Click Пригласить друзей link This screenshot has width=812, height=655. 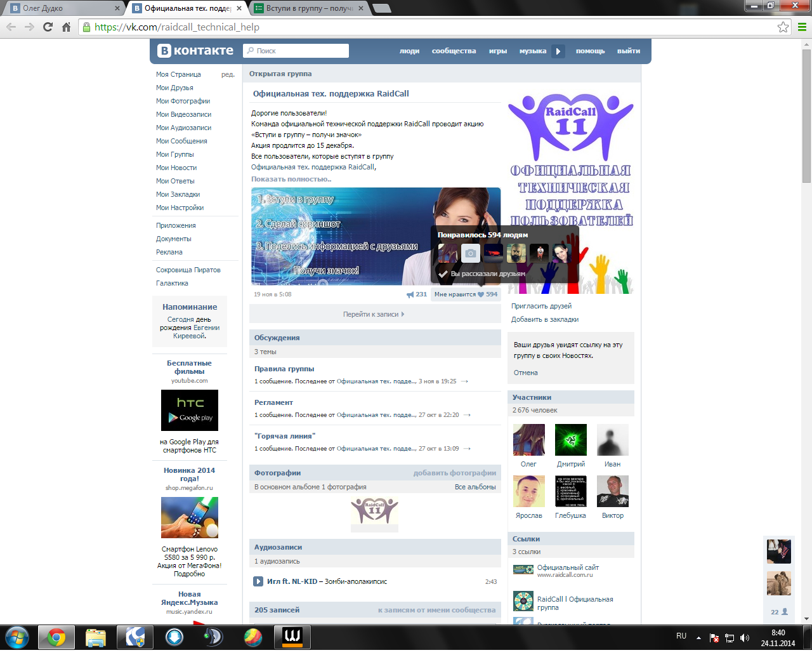click(541, 306)
